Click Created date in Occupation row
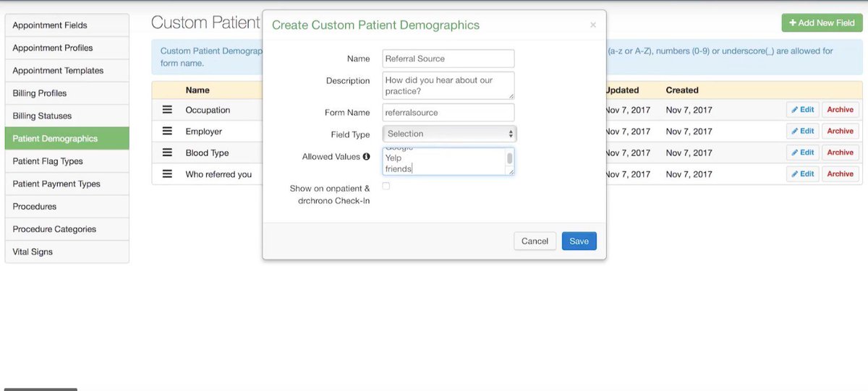 pos(689,110)
